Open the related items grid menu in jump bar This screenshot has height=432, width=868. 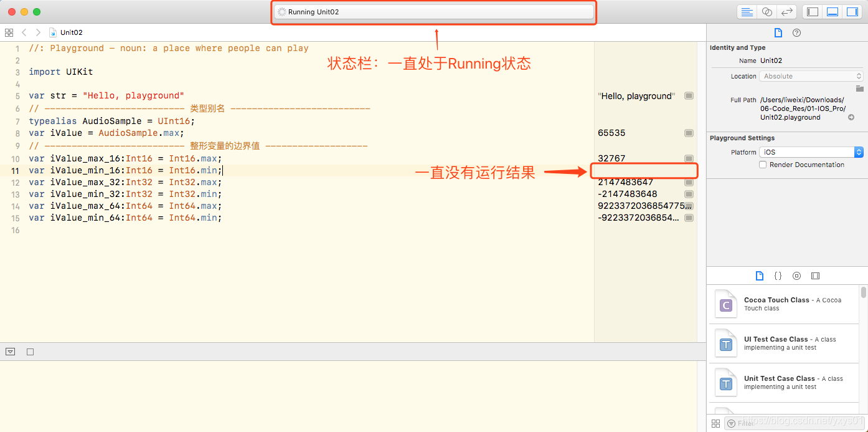click(9, 32)
